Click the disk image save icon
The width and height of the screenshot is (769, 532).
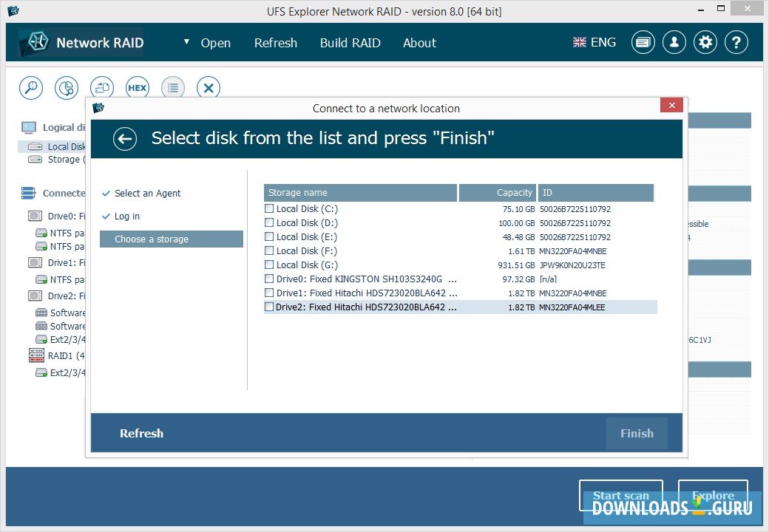point(102,88)
